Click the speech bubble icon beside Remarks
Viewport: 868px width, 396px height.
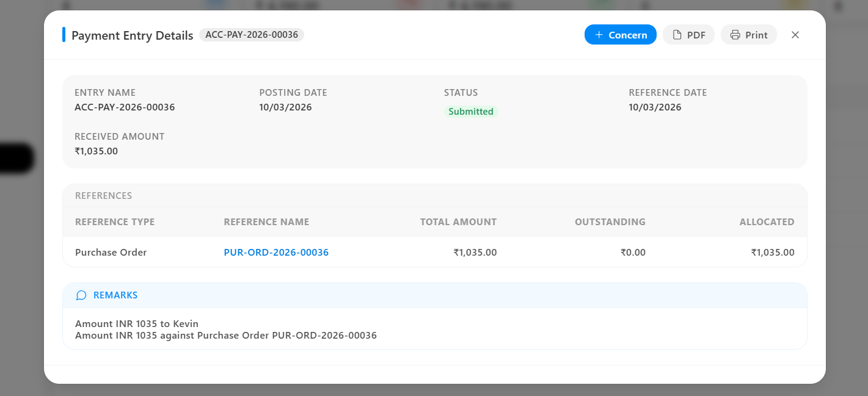tap(81, 295)
